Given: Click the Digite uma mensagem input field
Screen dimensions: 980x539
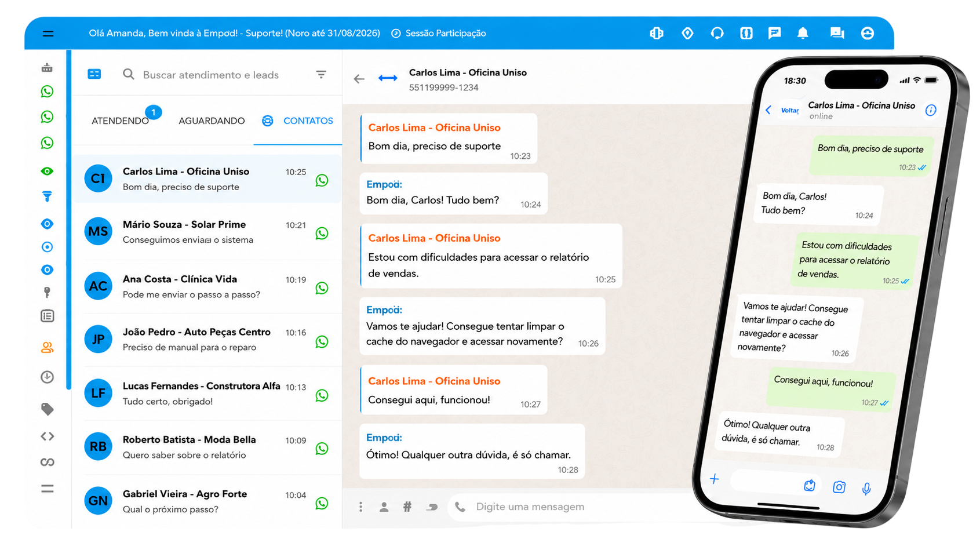Looking at the screenshot, I should (574, 507).
